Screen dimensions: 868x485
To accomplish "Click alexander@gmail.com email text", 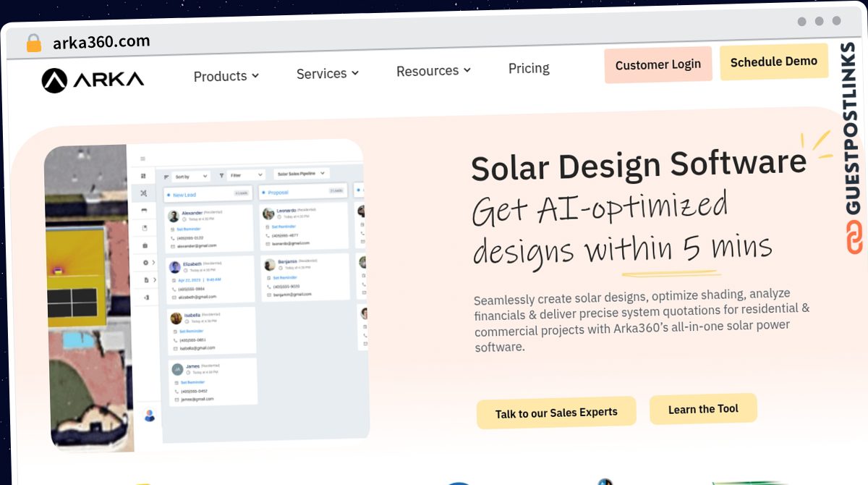I will [x=197, y=245].
